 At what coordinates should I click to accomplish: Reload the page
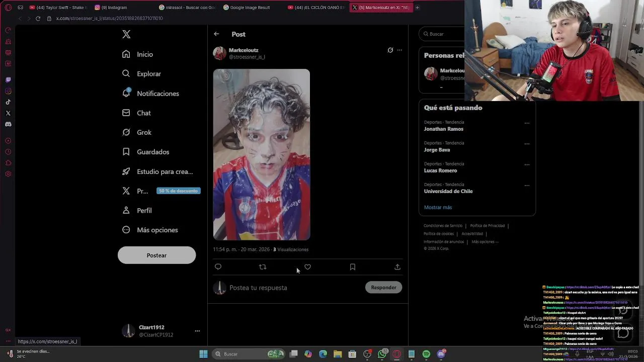click(38, 19)
